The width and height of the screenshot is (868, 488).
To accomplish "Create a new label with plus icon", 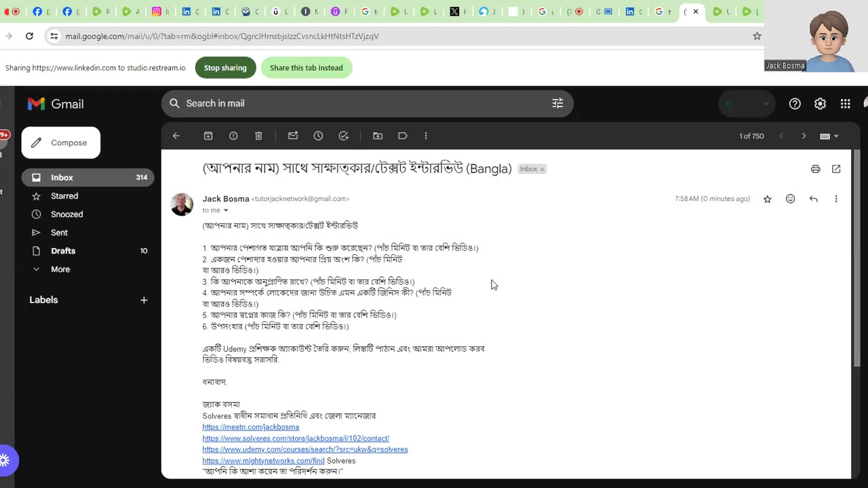I will point(144,300).
